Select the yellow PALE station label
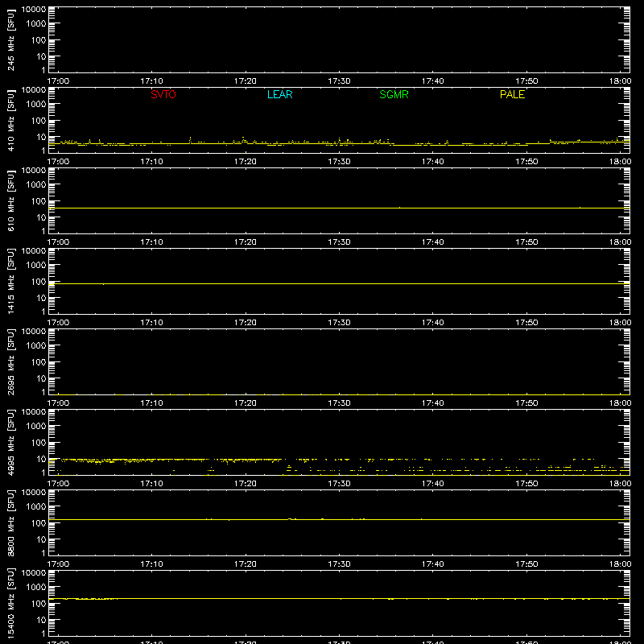 (x=512, y=94)
